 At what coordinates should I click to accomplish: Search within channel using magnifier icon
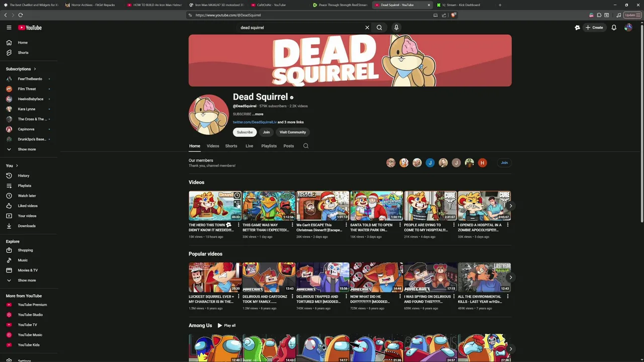pos(305,146)
